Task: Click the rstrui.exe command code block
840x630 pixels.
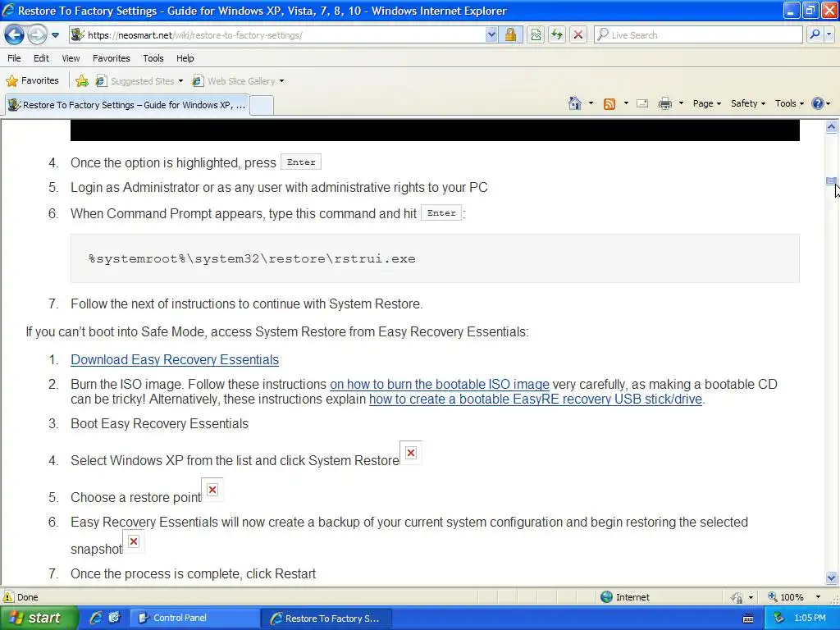Action: coord(435,258)
